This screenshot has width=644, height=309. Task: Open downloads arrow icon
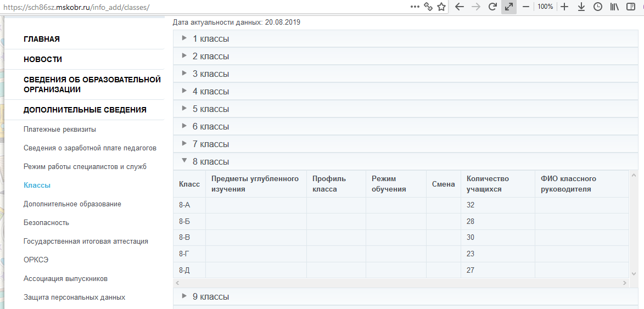pos(581,7)
